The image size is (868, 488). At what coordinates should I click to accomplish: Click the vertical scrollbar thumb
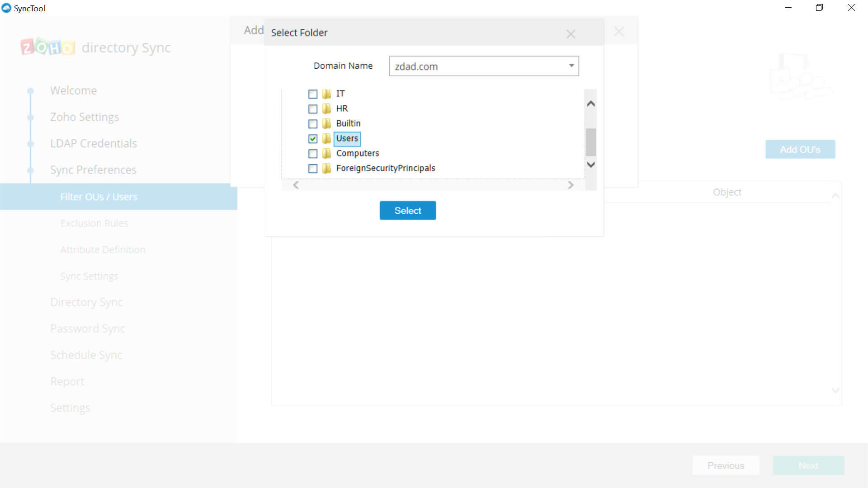(x=590, y=142)
